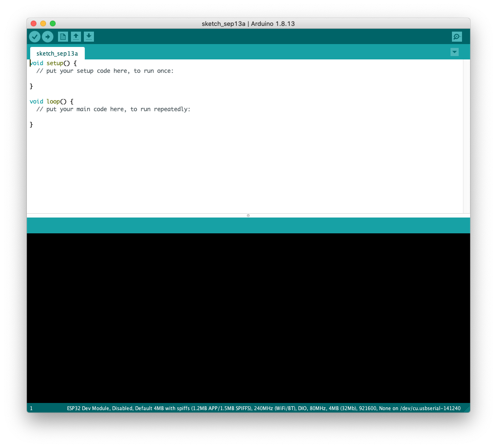Click the line number 1 in status bar

tap(31, 408)
